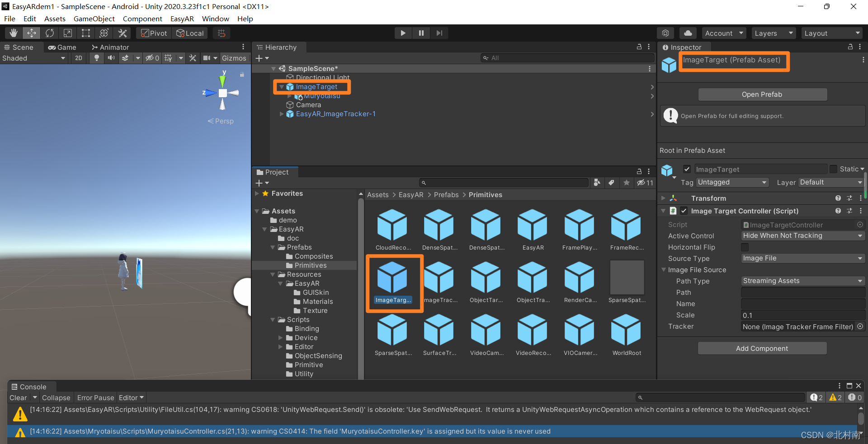868x444 pixels.
Task: Toggle Horizontal Flip checkbox
Action: pos(745,247)
